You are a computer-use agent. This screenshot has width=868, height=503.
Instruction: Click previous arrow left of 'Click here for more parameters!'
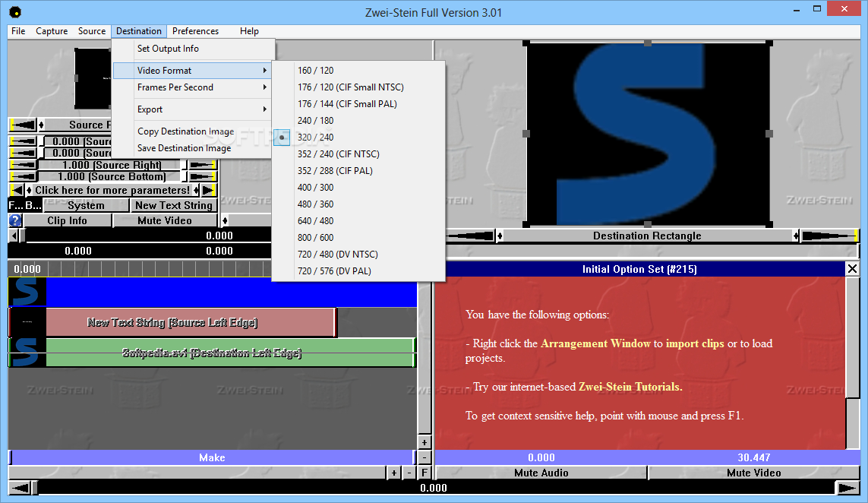17,190
